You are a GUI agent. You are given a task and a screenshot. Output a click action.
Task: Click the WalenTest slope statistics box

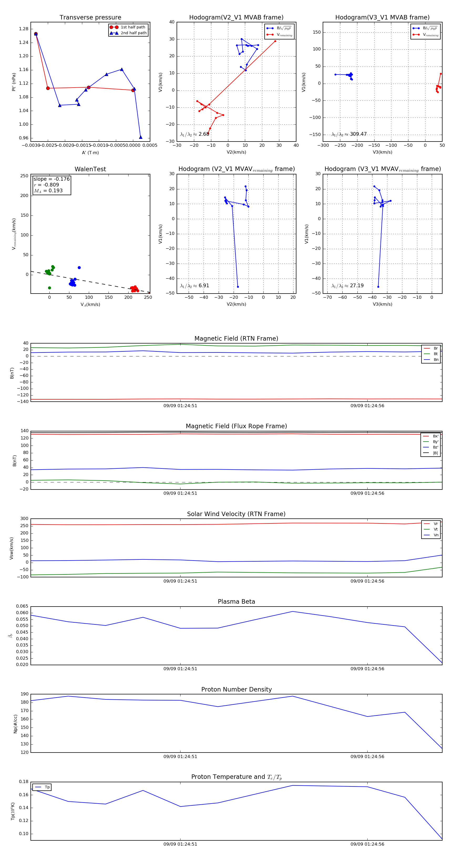52,185
